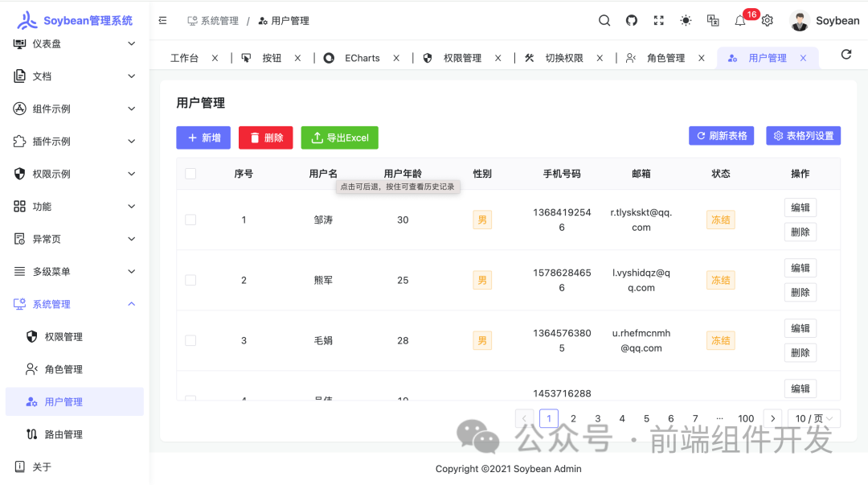Reload page with refresh icon beside tabs

[x=848, y=55]
